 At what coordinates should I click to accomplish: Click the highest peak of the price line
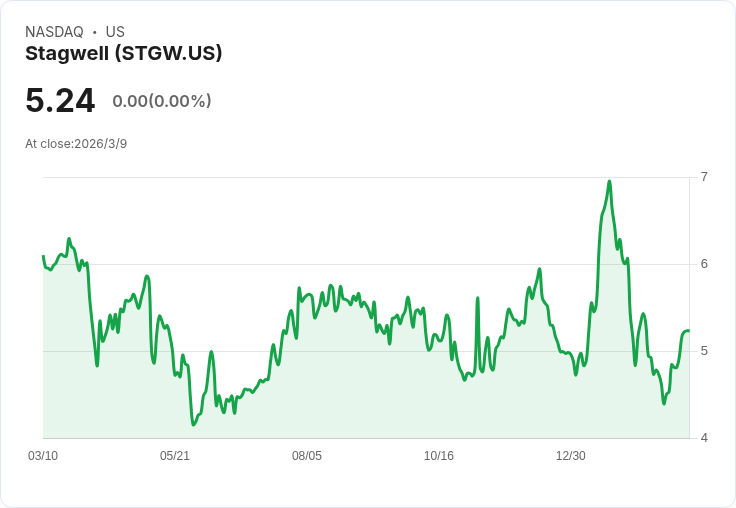pyautogui.click(x=609, y=181)
